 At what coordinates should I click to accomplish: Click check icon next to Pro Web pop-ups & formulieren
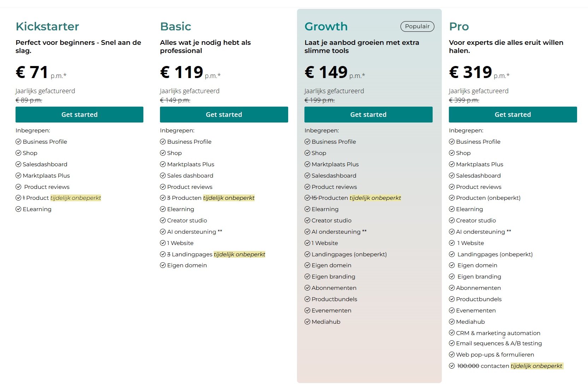[x=452, y=354]
